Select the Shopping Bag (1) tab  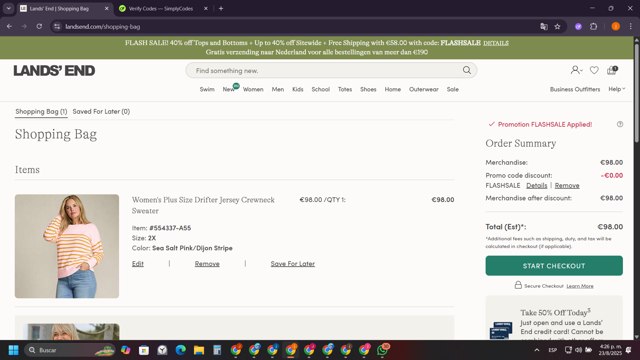point(41,111)
